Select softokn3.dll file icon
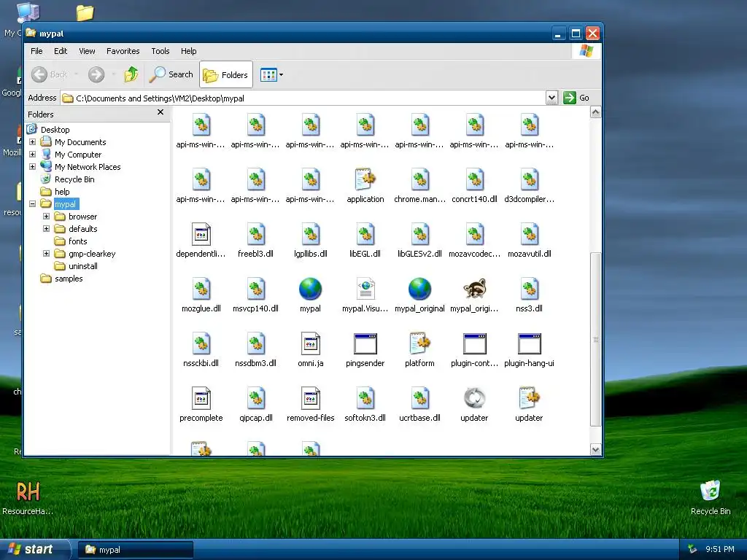This screenshot has height=560, width=747. (365, 399)
